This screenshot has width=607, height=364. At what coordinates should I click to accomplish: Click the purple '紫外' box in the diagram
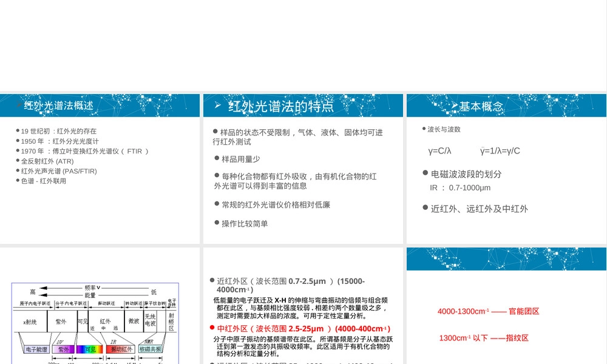click(64, 349)
